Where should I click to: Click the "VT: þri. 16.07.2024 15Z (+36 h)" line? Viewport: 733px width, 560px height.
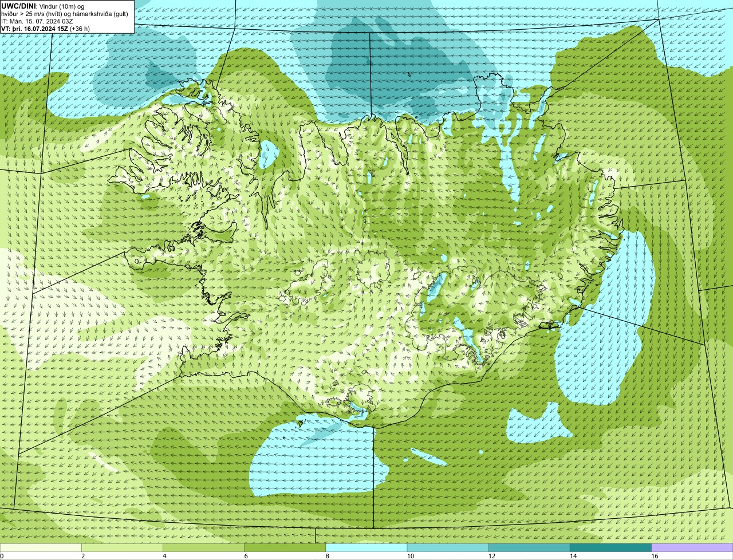click(45, 29)
